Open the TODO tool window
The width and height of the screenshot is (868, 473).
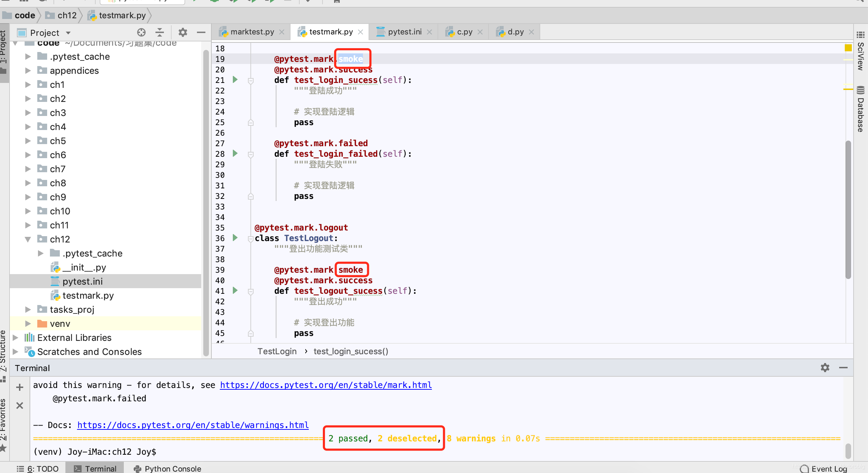pyautogui.click(x=37, y=468)
